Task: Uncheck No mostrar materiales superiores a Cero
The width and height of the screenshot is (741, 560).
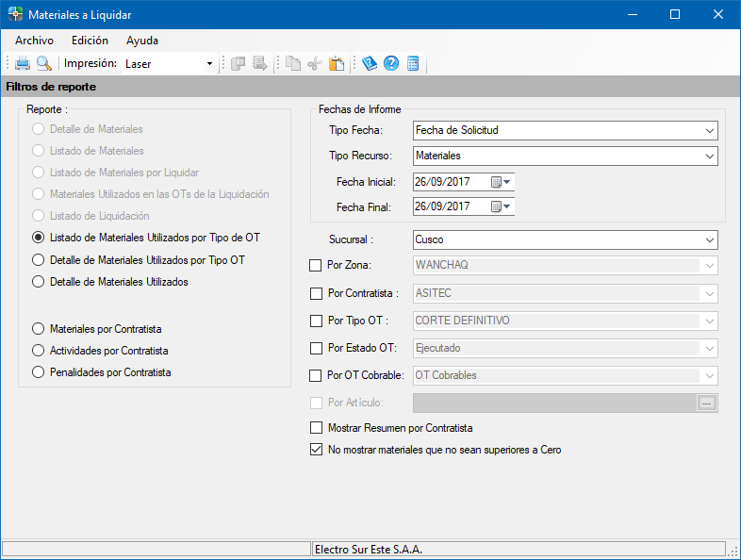Action: [316, 450]
